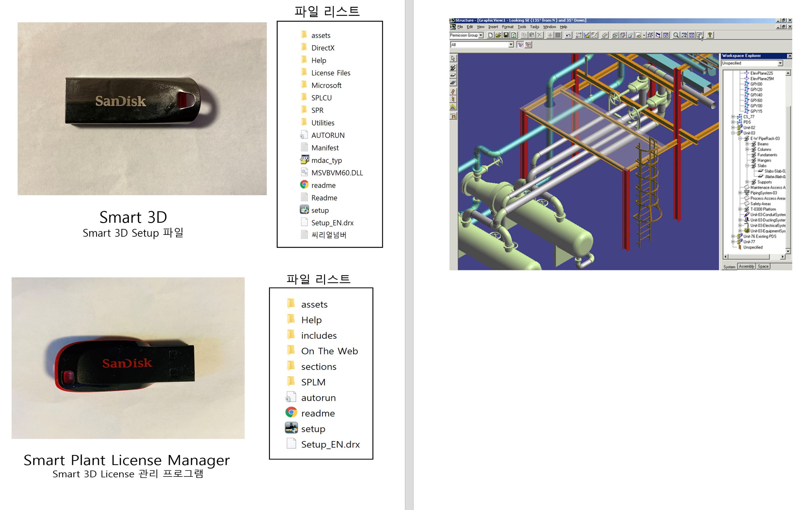Image resolution: width=812 pixels, height=510 pixels.
Task: Click the Fit view toolbar icon
Action: [691, 35]
